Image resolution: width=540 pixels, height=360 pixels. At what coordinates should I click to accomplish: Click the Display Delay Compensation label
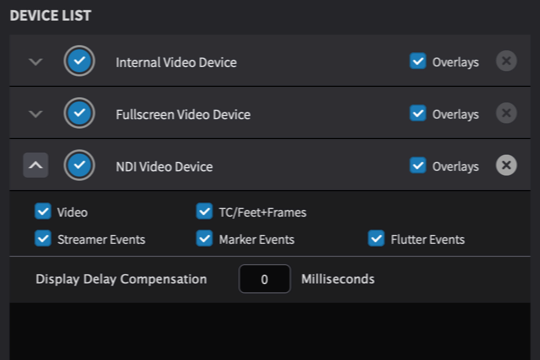(x=121, y=279)
